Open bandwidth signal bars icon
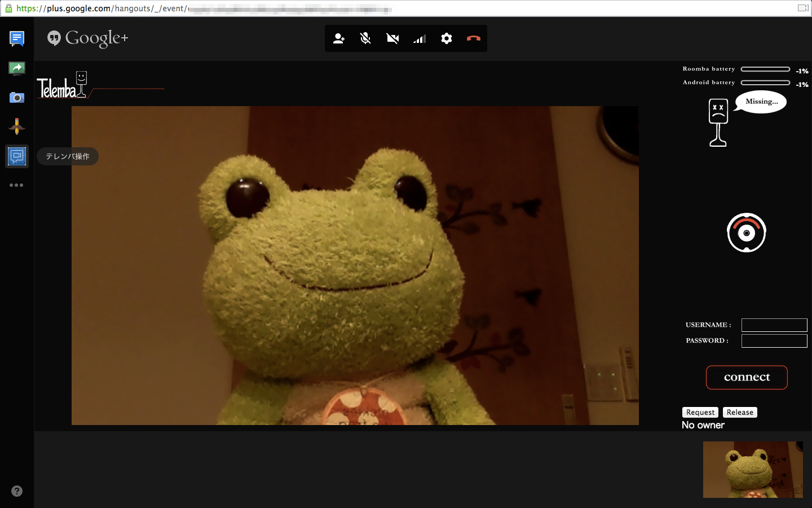 [420, 38]
